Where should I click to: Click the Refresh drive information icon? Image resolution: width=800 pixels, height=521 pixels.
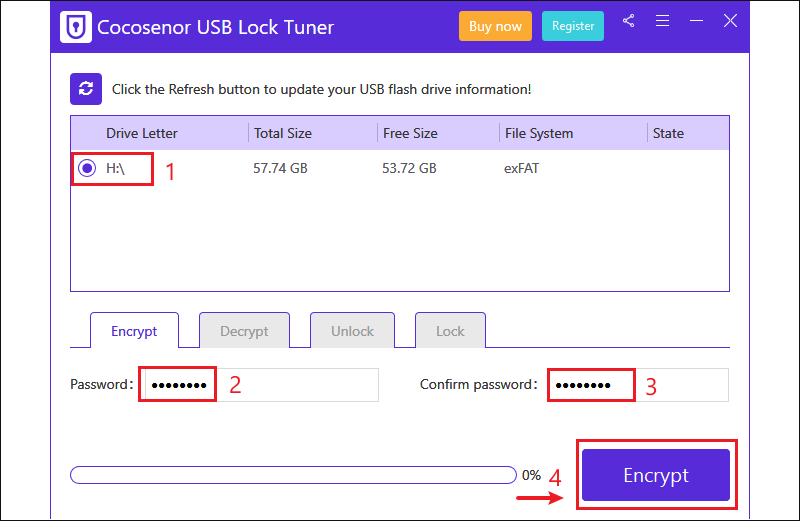[86, 89]
